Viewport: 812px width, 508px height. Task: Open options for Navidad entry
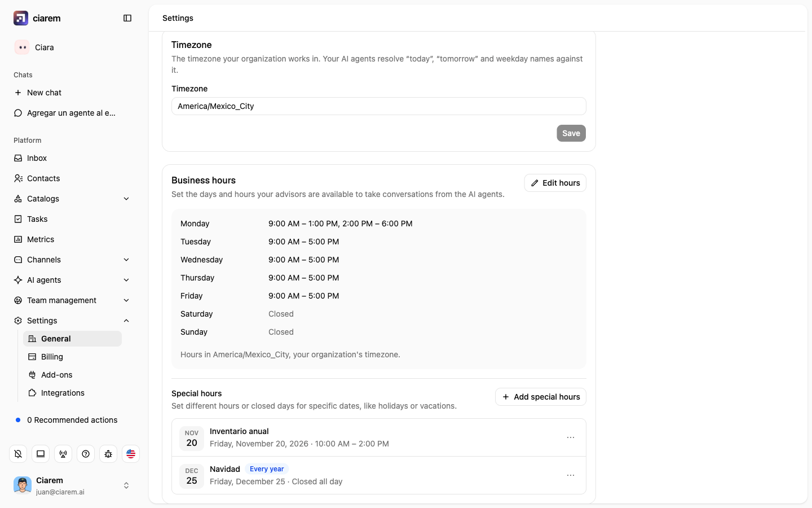[x=571, y=475]
